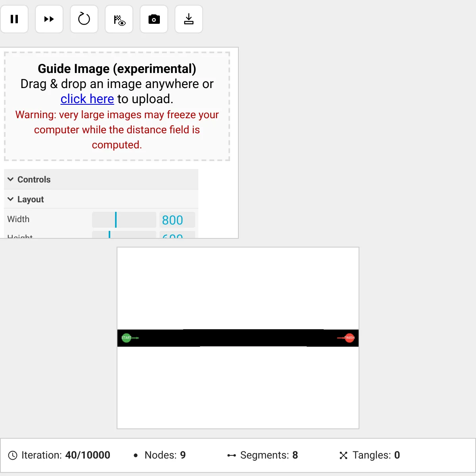
Task: Click the green START node on canvas
Action: (x=126, y=338)
